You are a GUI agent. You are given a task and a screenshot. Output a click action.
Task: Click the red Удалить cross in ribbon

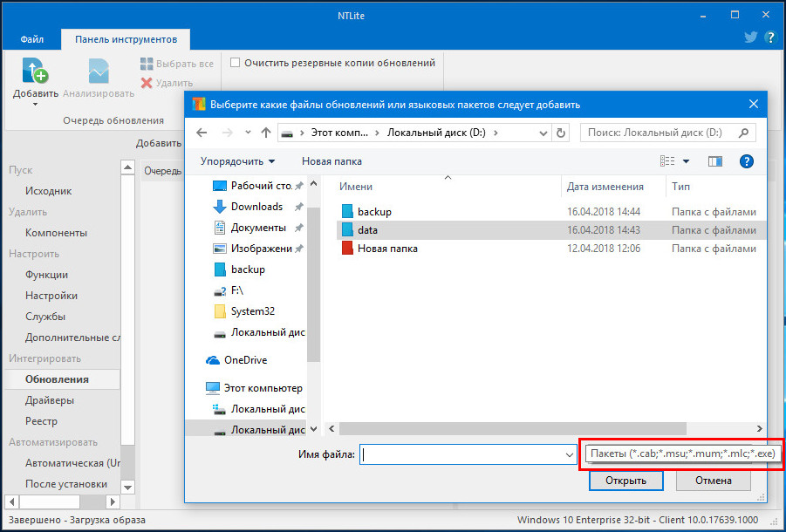147,83
